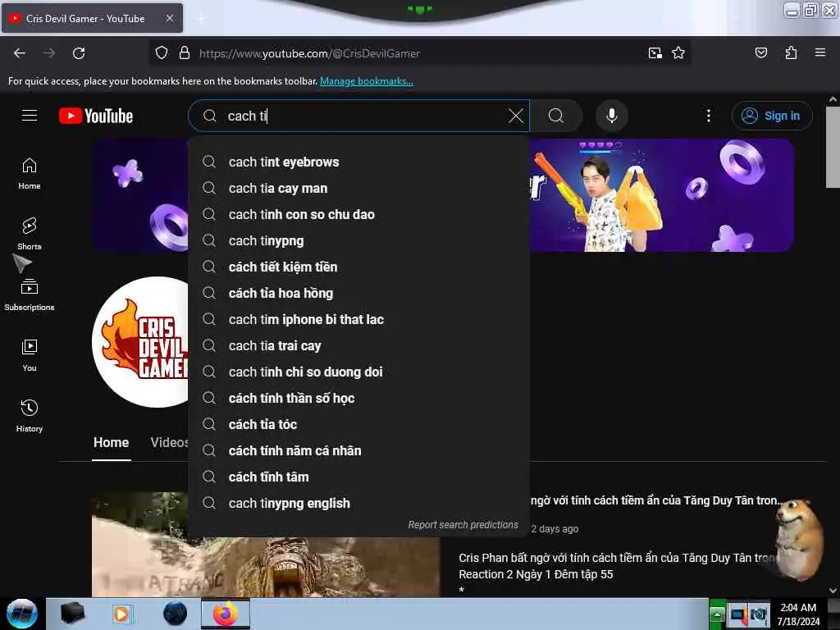Bookmark this page with the star icon

click(x=678, y=52)
